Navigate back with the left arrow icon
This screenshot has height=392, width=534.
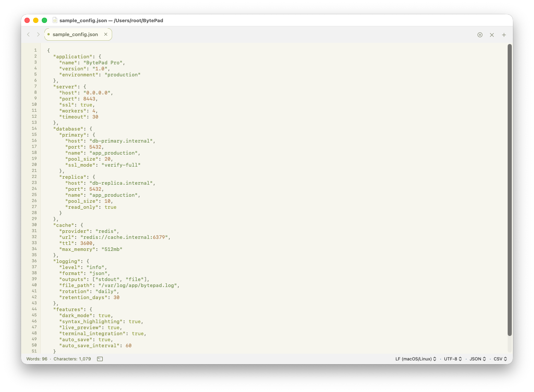point(29,34)
